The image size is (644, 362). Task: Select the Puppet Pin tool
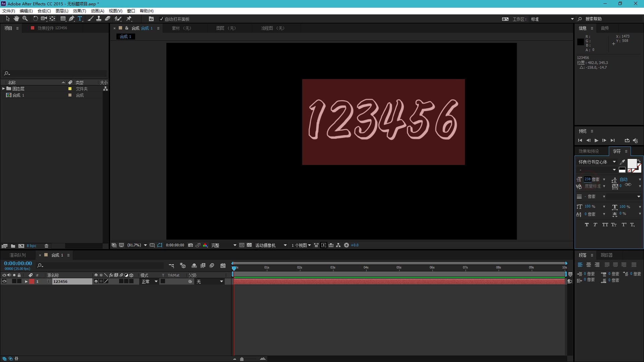point(129,19)
